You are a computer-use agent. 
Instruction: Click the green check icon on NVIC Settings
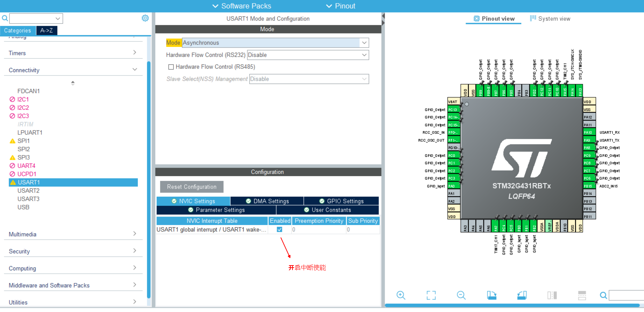coord(174,201)
